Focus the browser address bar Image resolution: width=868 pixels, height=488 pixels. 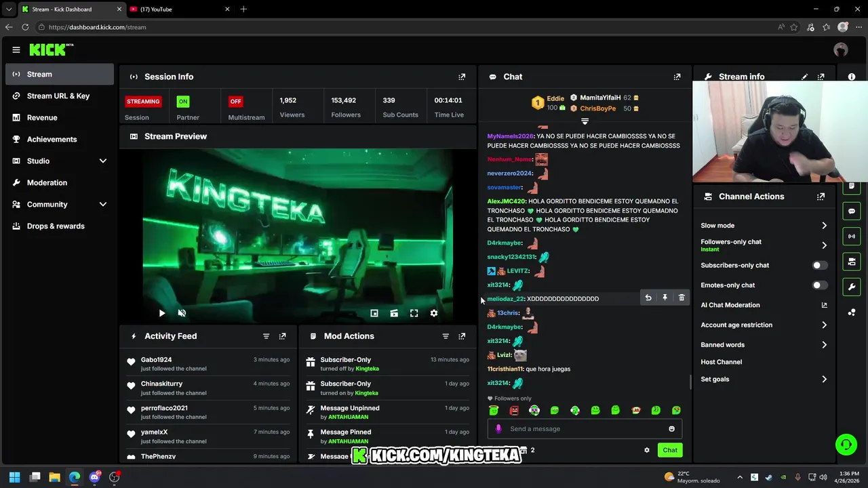point(407,27)
